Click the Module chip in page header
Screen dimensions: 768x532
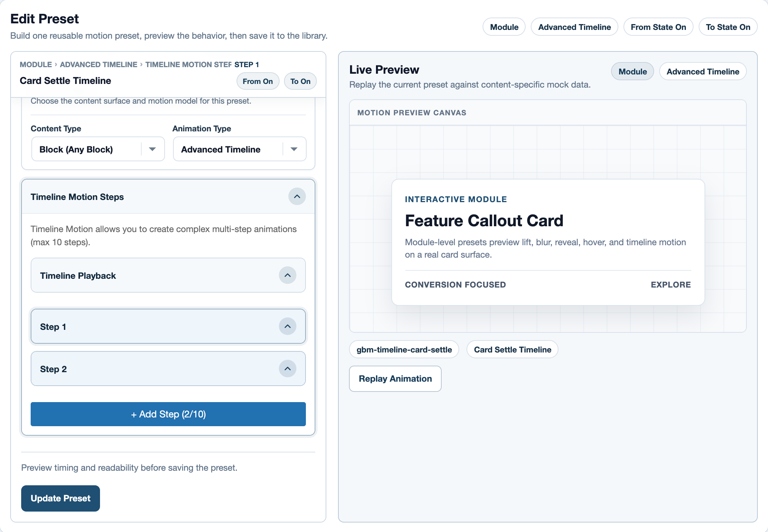(x=504, y=27)
